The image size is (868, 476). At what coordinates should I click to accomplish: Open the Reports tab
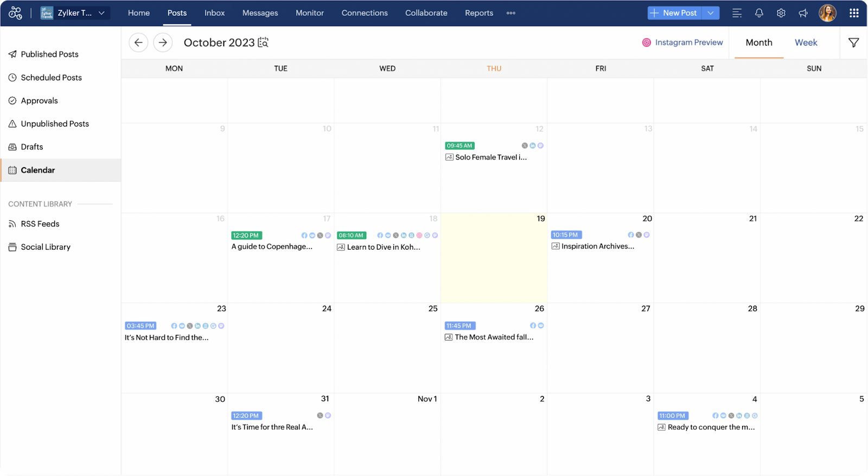pyautogui.click(x=478, y=13)
